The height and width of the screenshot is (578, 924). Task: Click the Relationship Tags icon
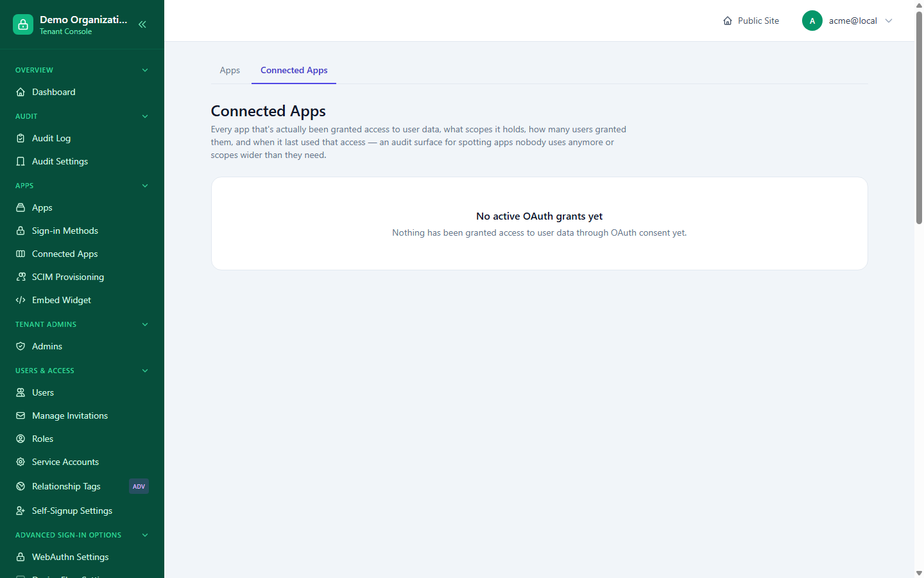click(x=21, y=486)
